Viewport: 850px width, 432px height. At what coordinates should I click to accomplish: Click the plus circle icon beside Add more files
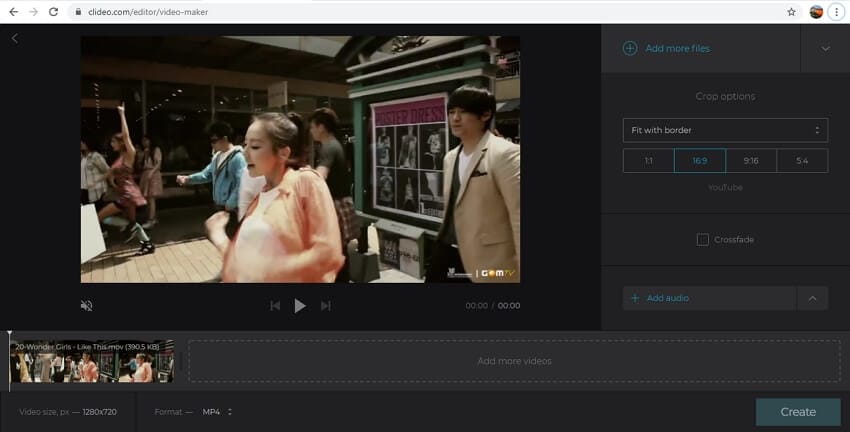point(629,48)
